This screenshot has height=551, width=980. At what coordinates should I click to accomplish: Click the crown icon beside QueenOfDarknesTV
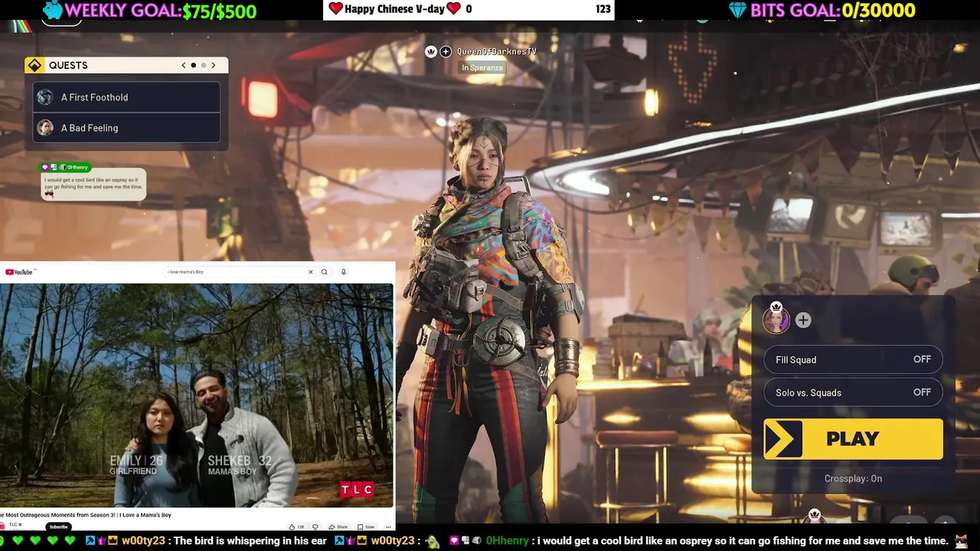coord(431,51)
